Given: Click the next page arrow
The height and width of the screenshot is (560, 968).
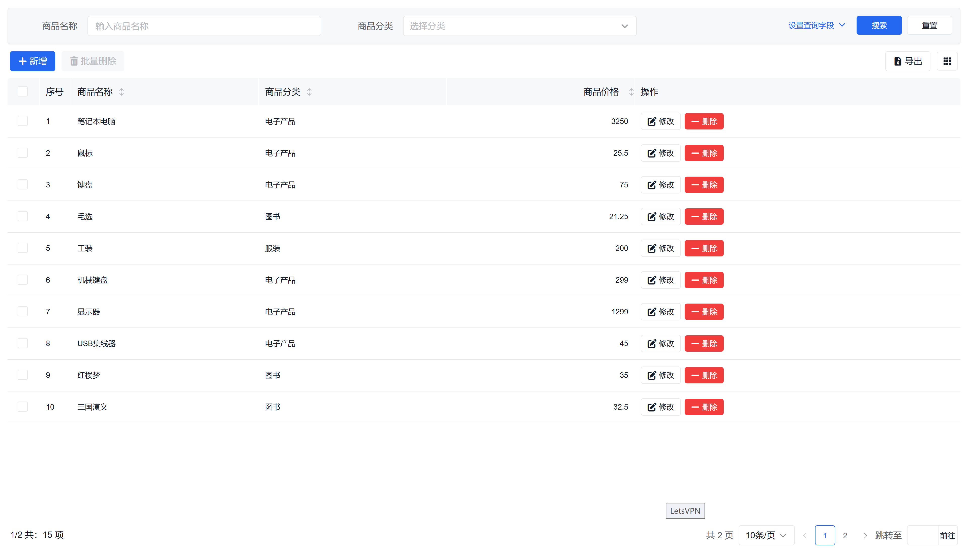Looking at the screenshot, I should pos(865,535).
